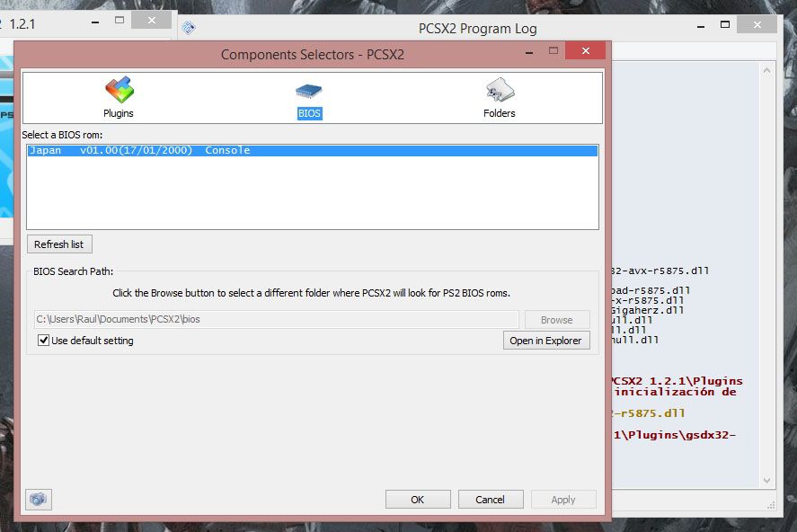Image resolution: width=797 pixels, height=532 pixels.
Task: Apply the BIOS selection changes
Action: coord(563,499)
